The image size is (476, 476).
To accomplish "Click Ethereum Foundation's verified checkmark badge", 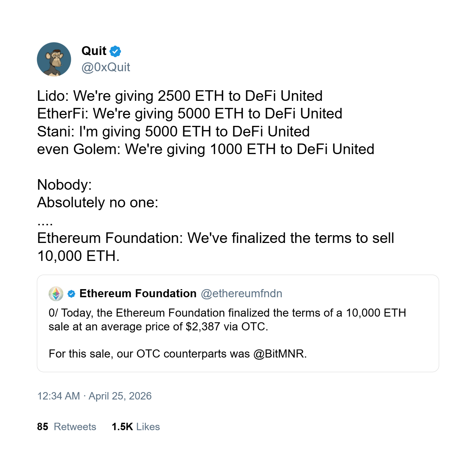I will [71, 294].
